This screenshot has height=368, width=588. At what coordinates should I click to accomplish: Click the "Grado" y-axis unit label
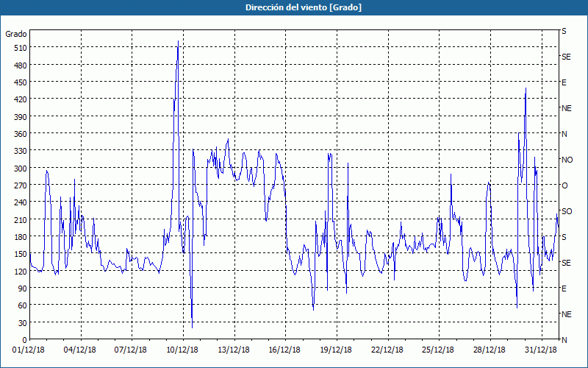pyautogui.click(x=16, y=34)
